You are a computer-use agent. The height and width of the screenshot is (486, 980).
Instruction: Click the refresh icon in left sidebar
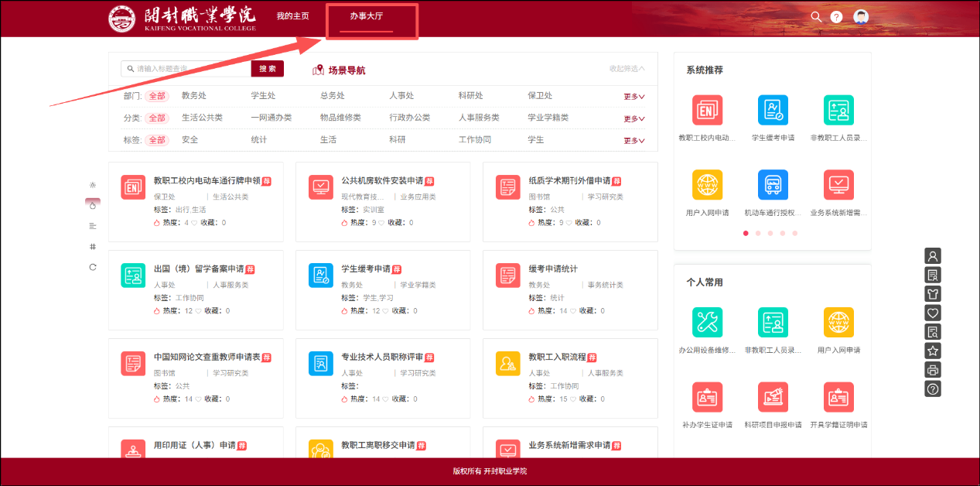tap(93, 267)
